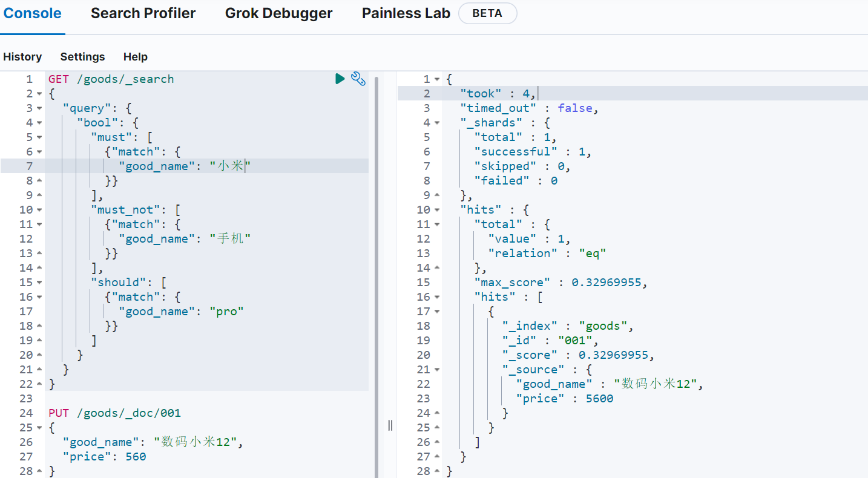This screenshot has height=478, width=868.
Task: Select the Console tab
Action: 33,13
